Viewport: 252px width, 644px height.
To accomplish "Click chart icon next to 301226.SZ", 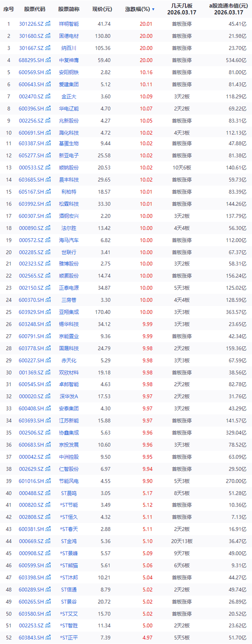I will 48,24.
